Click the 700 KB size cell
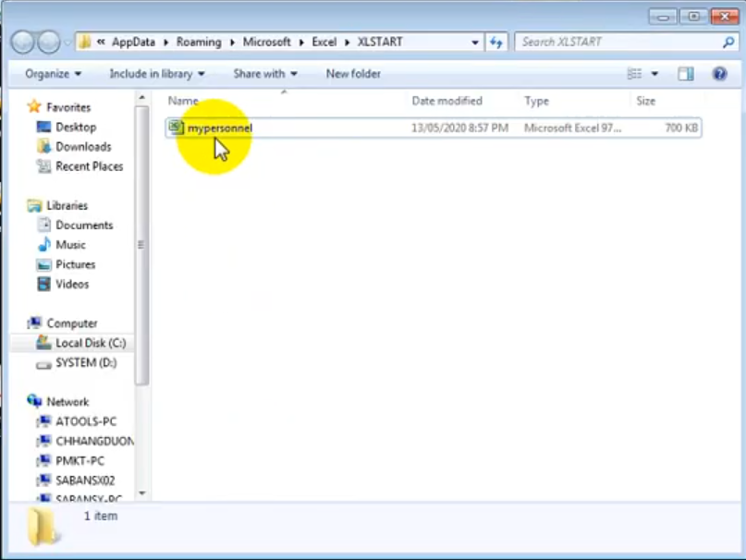746x560 pixels. pos(681,128)
